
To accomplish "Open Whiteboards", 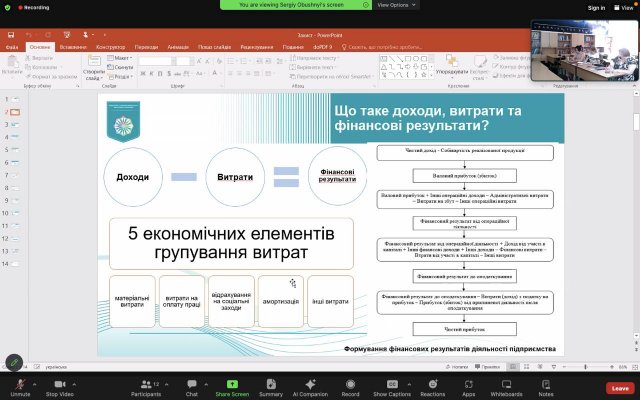I will (506, 385).
